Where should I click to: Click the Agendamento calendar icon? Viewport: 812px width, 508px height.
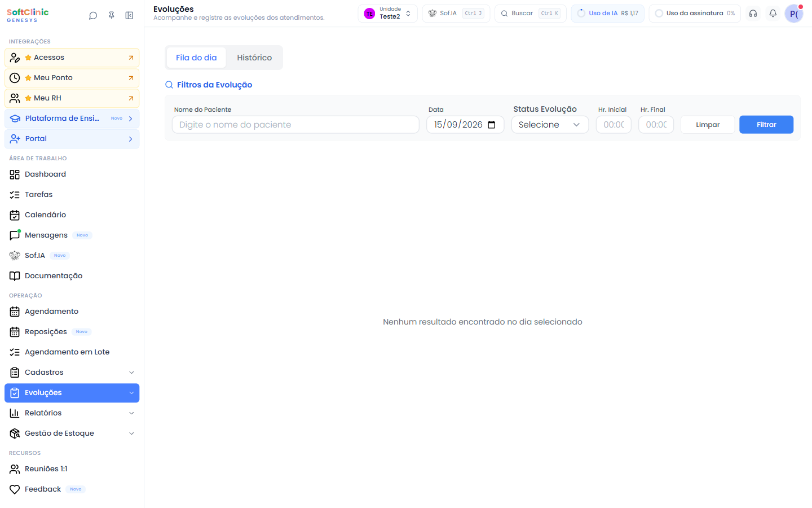15,312
